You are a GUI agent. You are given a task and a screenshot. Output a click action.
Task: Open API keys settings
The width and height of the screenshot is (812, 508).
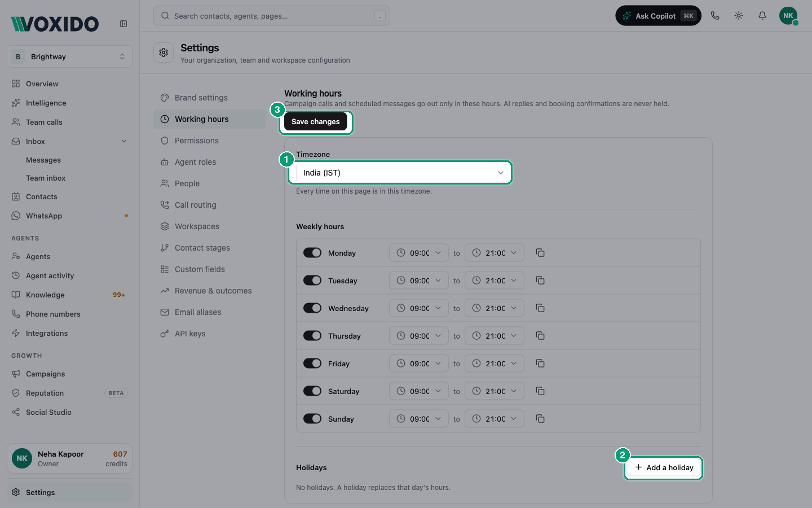(210, 334)
